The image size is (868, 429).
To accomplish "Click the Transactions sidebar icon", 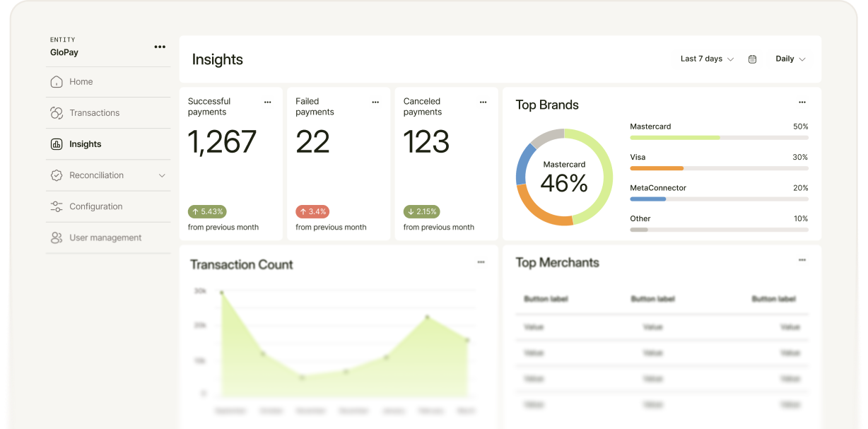I will [x=57, y=113].
